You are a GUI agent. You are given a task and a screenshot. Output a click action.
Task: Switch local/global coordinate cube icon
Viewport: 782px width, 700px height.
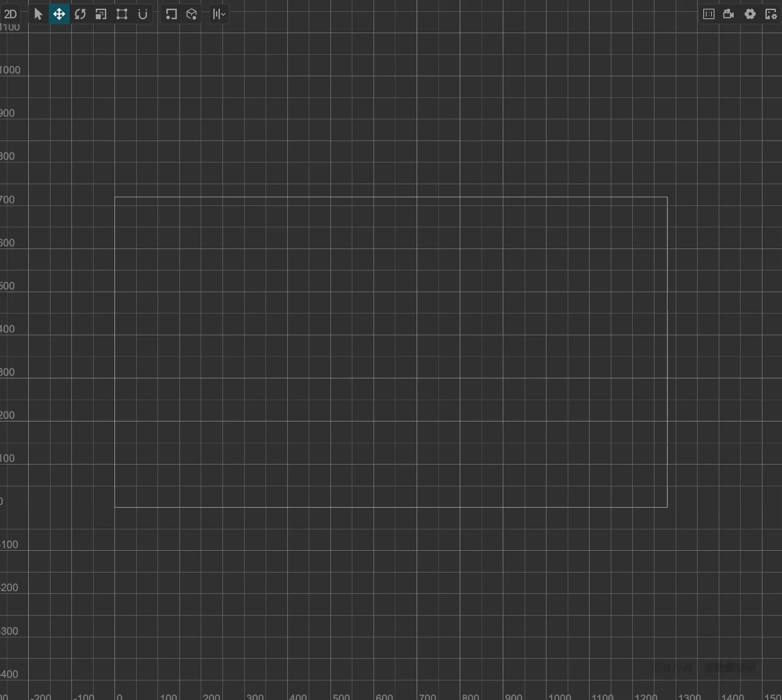192,14
